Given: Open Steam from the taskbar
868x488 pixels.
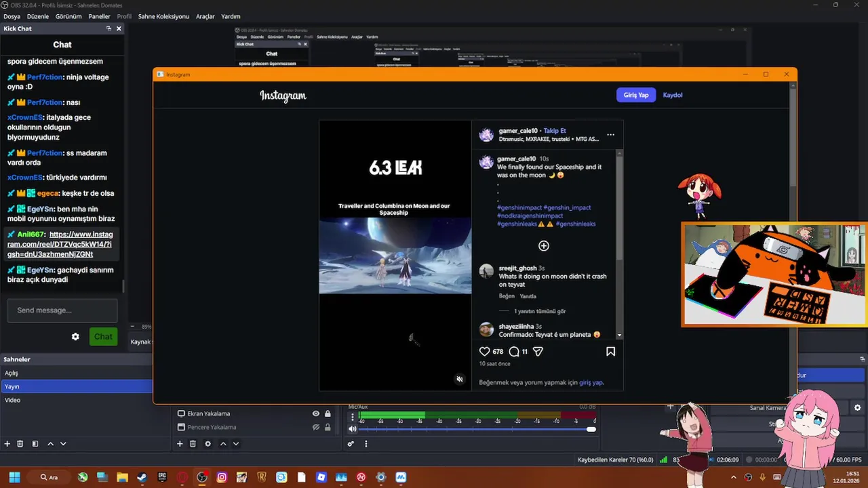Looking at the screenshot, I should tap(142, 477).
